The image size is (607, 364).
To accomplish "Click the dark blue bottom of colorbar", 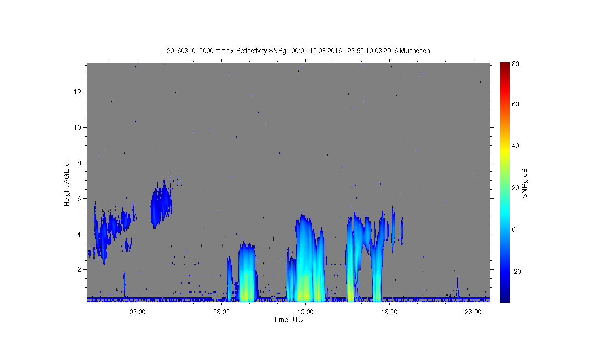I will [505, 298].
